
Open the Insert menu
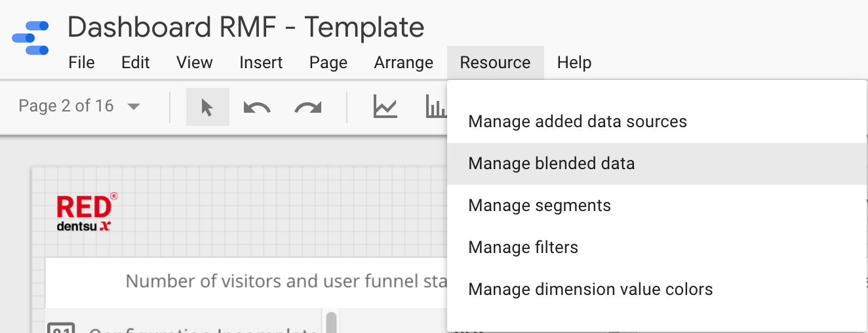261,63
